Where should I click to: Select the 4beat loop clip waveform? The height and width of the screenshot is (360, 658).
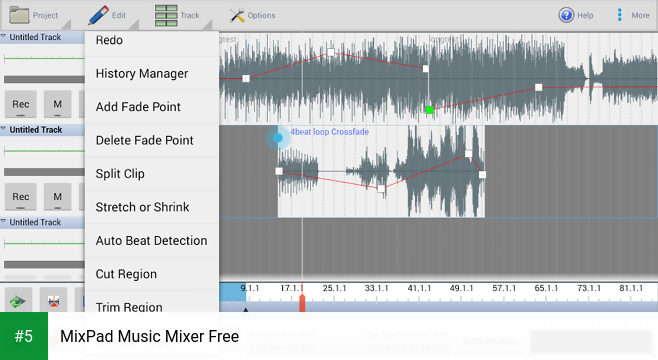[x=381, y=171]
